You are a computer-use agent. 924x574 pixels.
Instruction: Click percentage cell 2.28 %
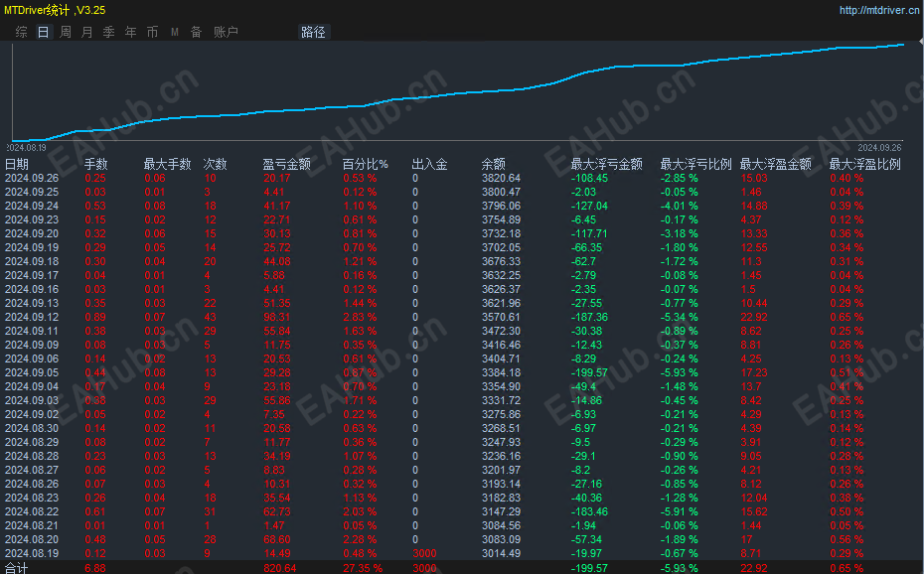pos(360,539)
